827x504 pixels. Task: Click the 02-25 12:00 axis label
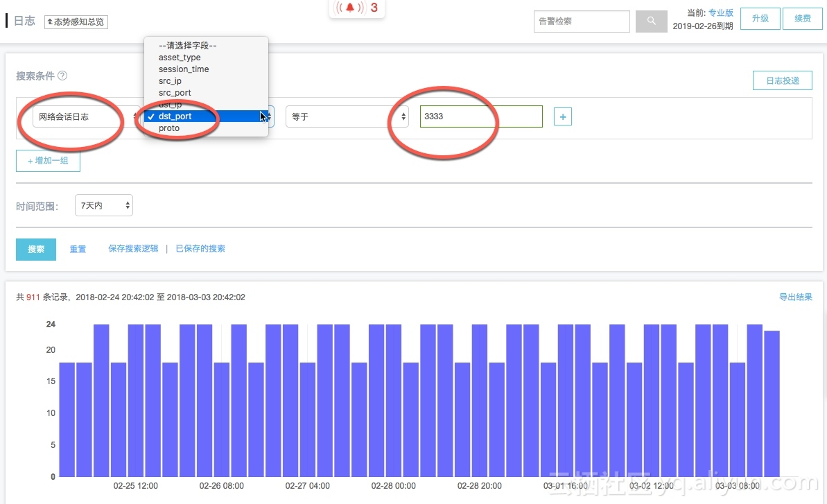click(136, 485)
